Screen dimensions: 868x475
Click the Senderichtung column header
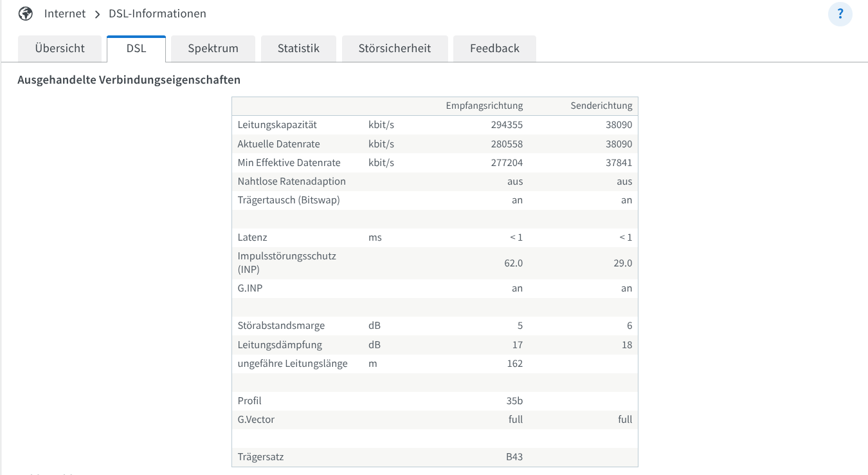(x=601, y=106)
